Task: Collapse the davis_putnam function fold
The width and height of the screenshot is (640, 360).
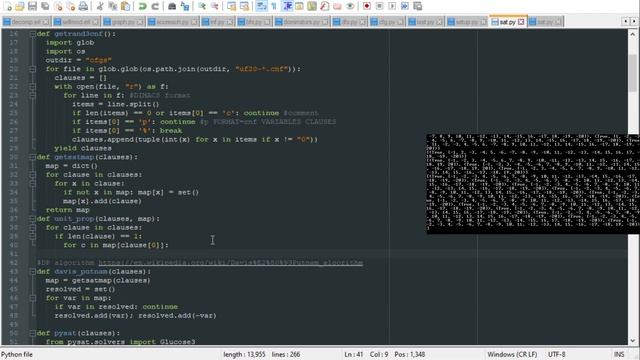Action: [33, 272]
